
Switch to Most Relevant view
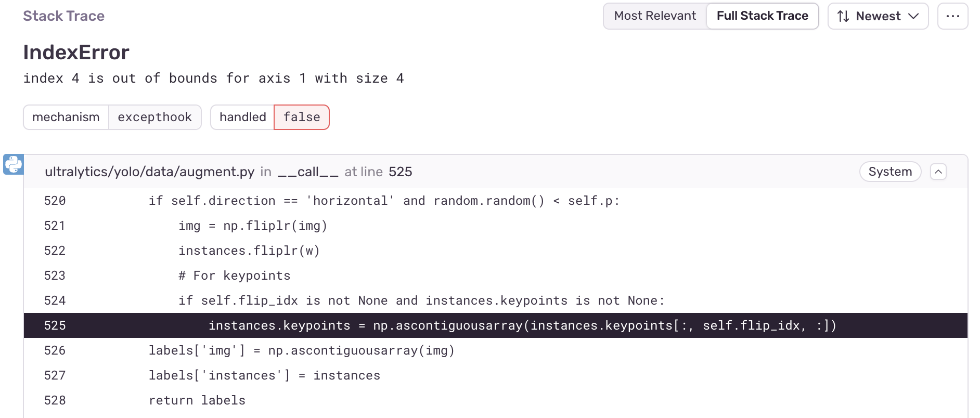pyautogui.click(x=654, y=16)
